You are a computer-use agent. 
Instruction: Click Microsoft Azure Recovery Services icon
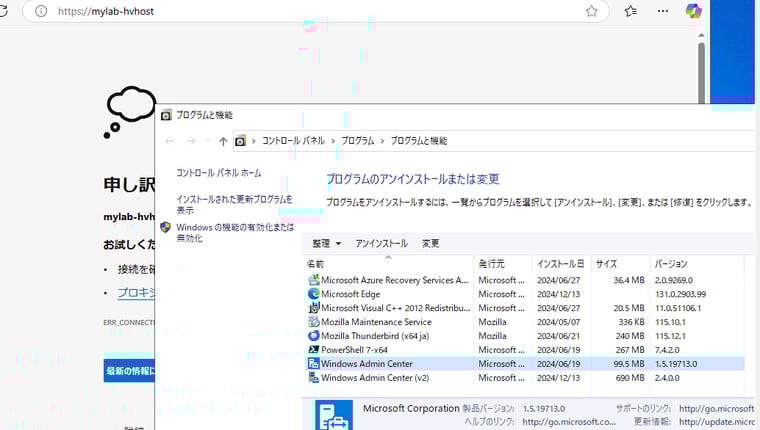314,280
